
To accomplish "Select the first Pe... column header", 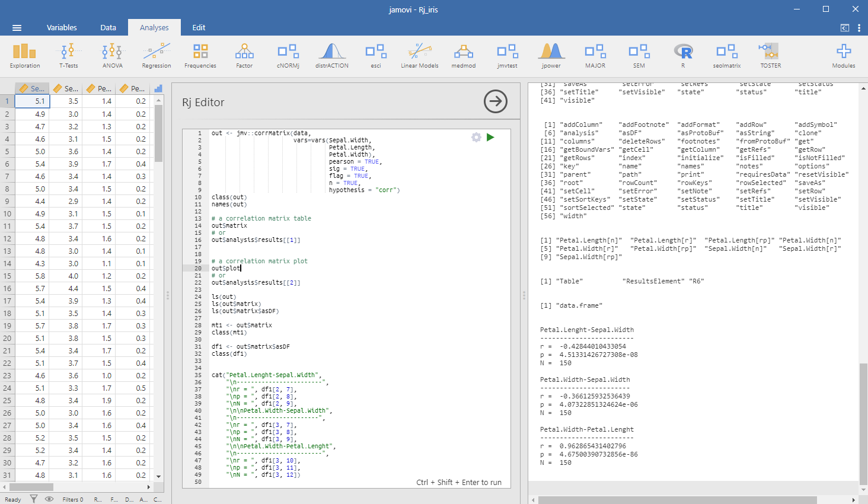I will click(99, 88).
